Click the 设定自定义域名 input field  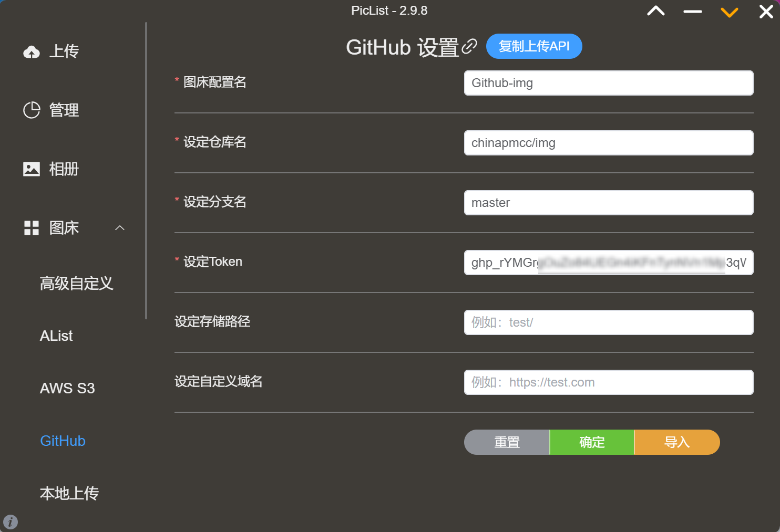(609, 382)
